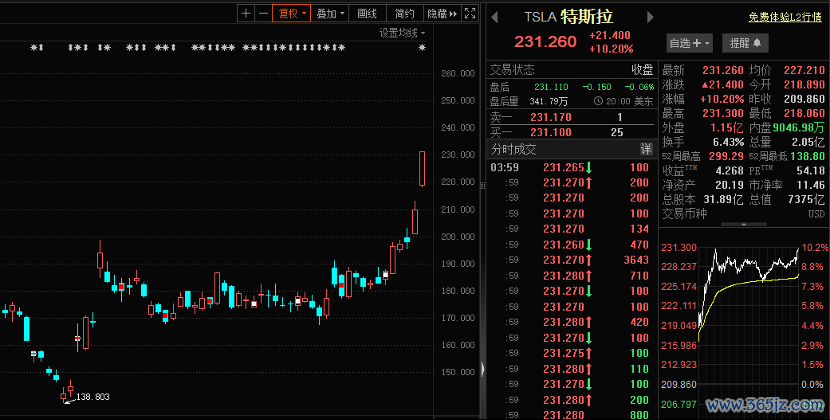830x420 pixels.
Task: Click the 交易币种 USD row
Action: [x=743, y=215]
